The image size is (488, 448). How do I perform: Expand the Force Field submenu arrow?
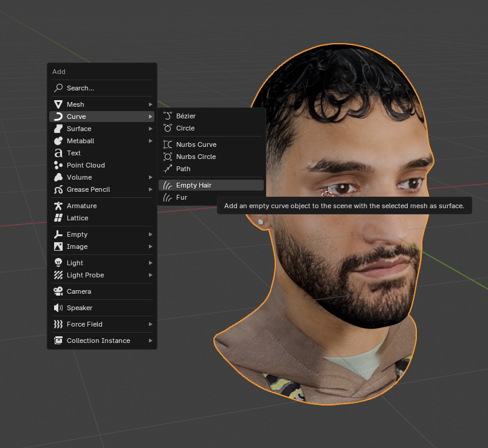point(151,324)
